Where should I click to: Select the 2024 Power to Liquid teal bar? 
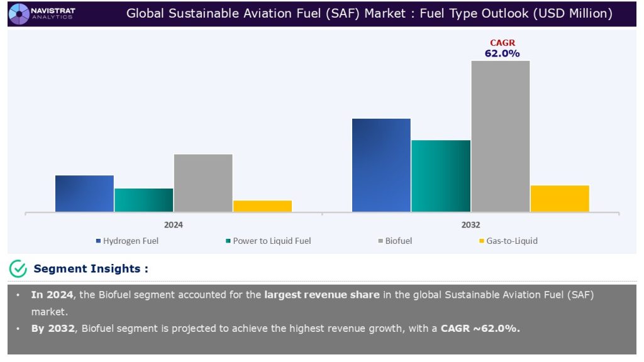(x=144, y=200)
